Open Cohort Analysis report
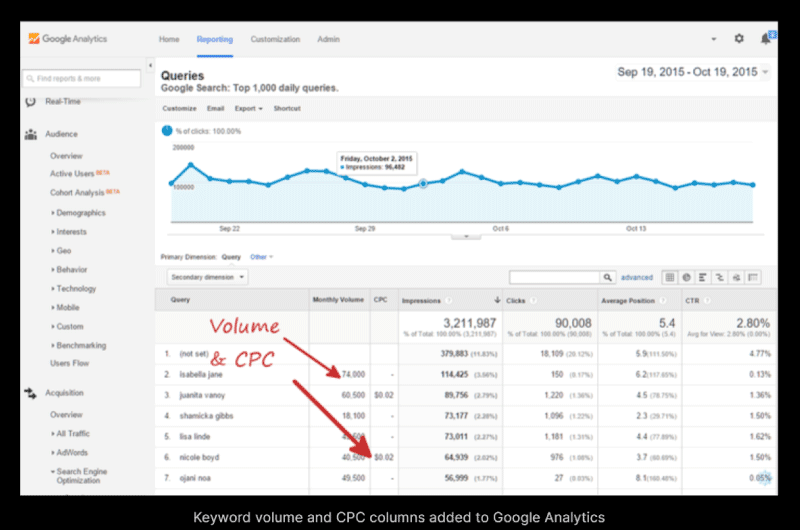 coord(77,192)
